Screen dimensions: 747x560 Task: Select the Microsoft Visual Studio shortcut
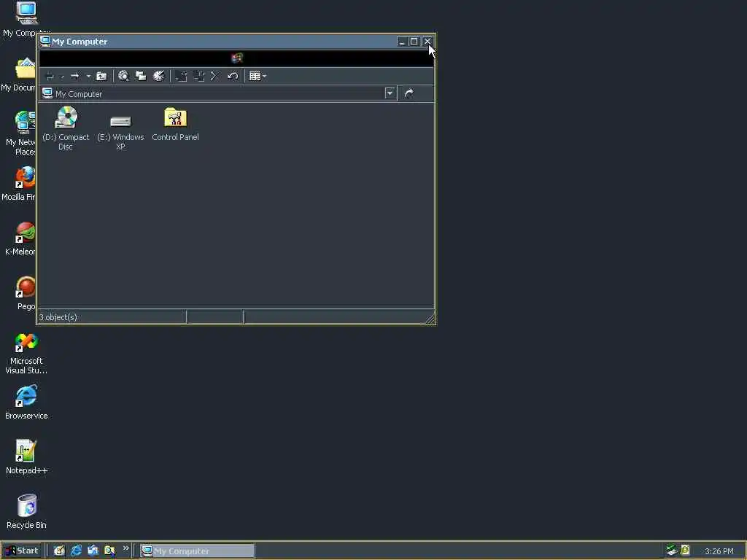point(26,354)
